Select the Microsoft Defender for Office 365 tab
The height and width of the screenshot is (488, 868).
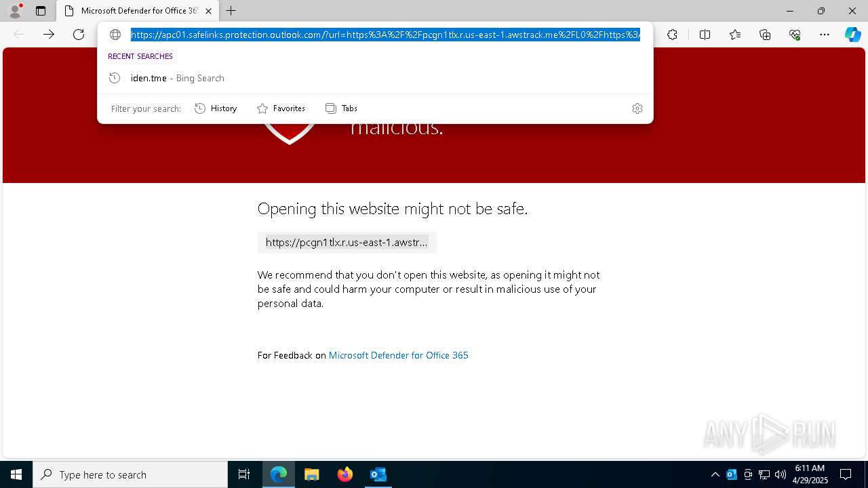click(x=138, y=11)
